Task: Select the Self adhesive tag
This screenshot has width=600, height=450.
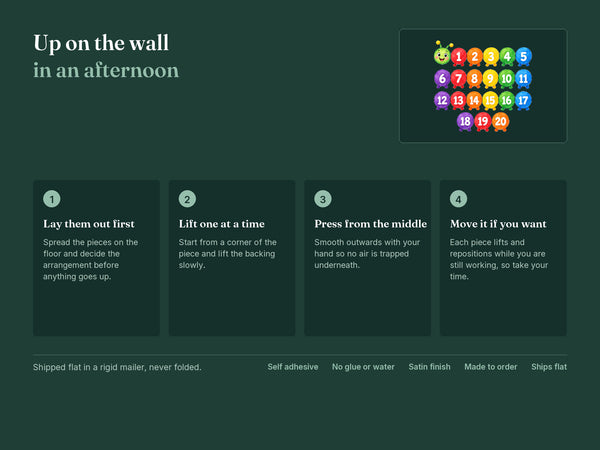Action: coord(293,367)
